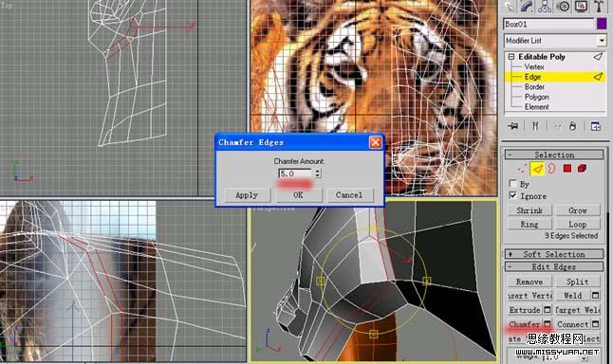This screenshot has height=364, width=613.
Task: Cancel the Chamfer Edges dialog
Action: pos(349,195)
